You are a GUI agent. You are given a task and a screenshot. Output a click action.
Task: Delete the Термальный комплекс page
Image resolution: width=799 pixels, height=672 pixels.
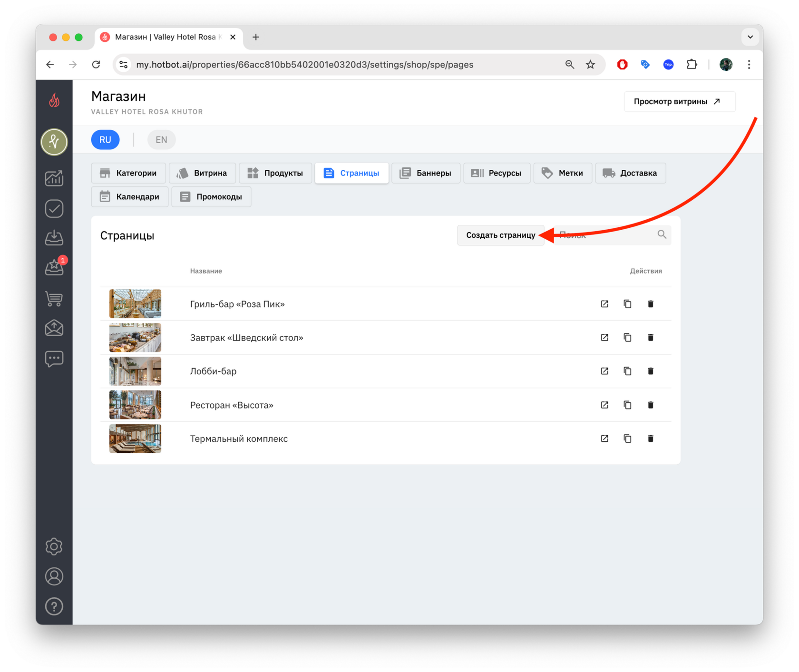click(651, 438)
